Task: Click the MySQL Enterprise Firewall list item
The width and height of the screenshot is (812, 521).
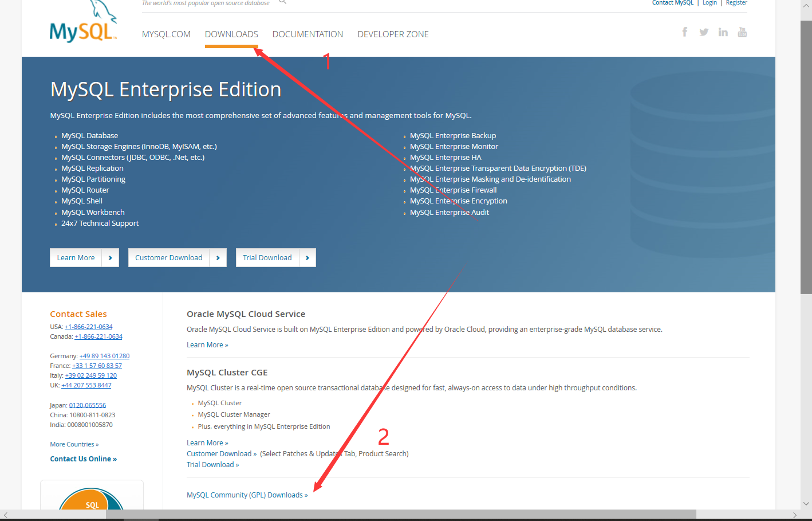Action: click(x=454, y=190)
